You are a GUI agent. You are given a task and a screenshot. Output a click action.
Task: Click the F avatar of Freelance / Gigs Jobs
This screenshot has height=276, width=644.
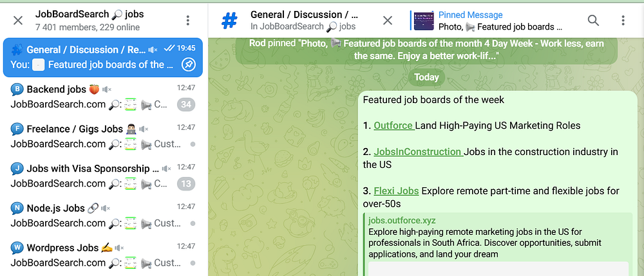click(x=17, y=129)
